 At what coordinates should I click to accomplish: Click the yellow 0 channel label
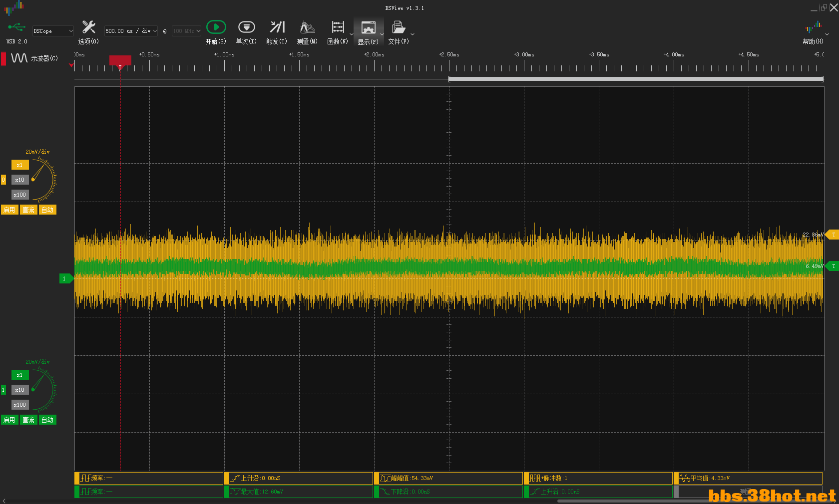3,180
